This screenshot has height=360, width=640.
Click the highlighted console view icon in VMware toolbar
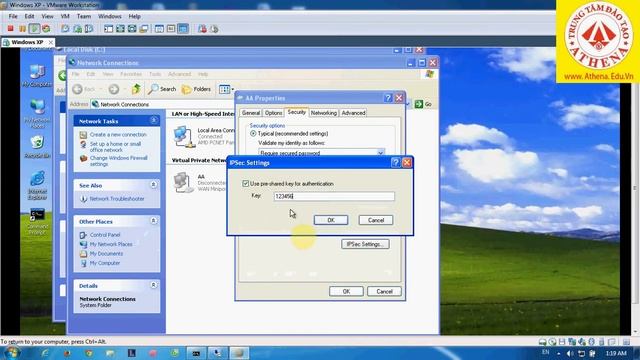point(183,29)
